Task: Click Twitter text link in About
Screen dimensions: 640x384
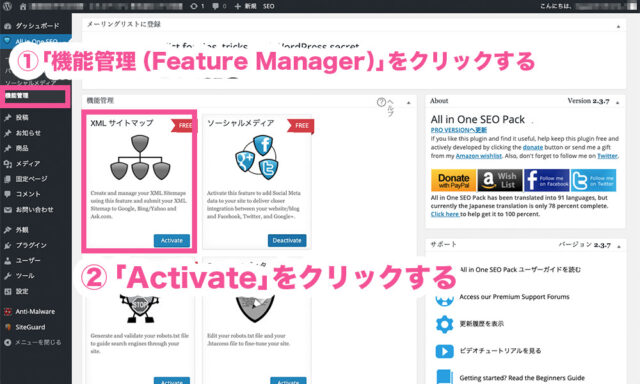Action: point(607,156)
